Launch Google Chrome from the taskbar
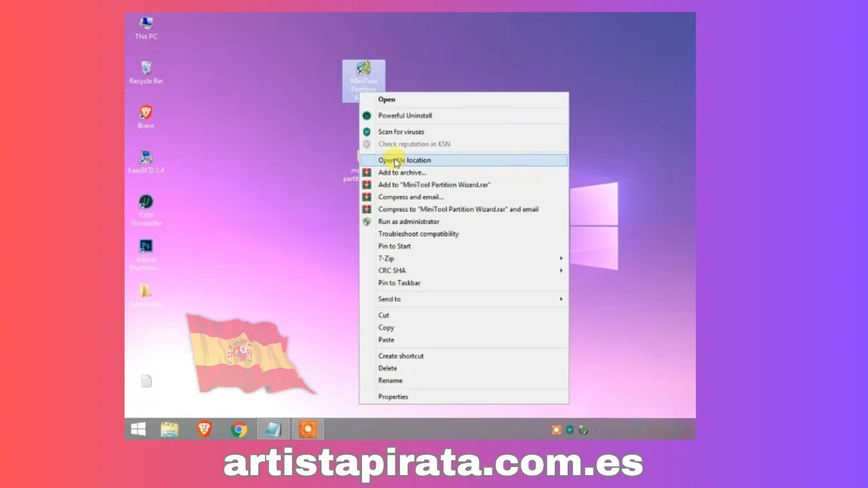868x488 pixels. click(x=239, y=429)
